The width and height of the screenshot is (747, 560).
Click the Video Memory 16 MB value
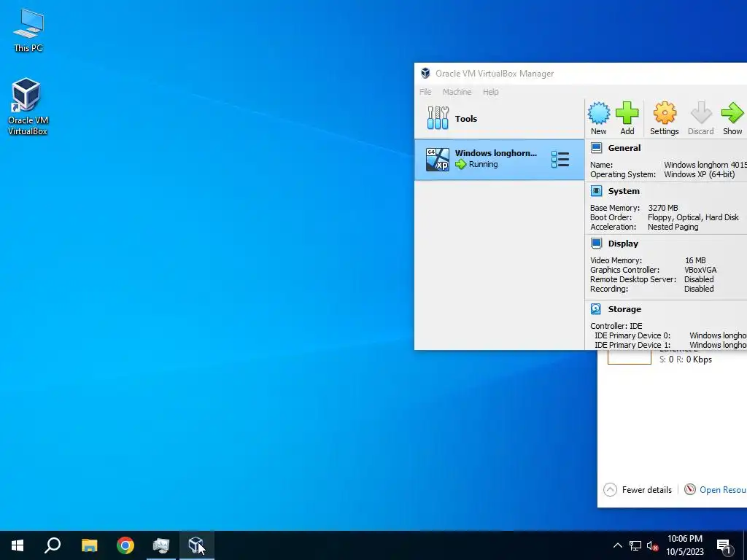(x=695, y=260)
